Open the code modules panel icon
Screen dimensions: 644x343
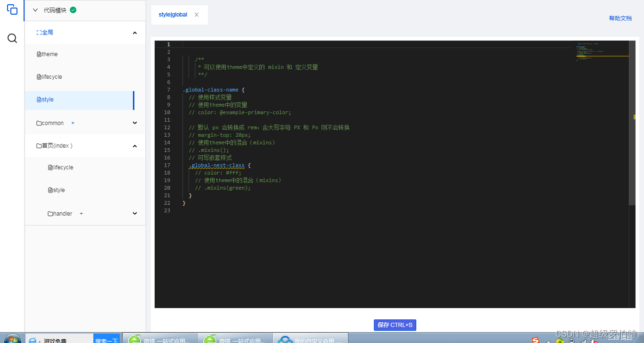point(12,10)
